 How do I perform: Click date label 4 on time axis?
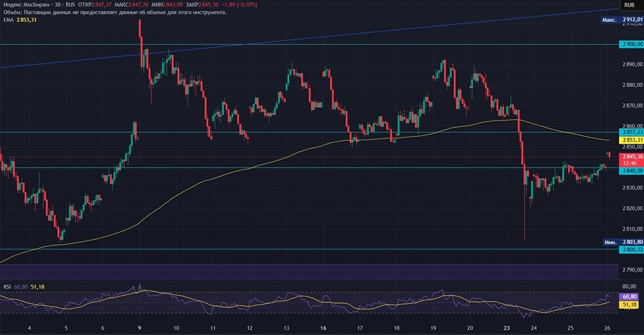click(x=29, y=328)
